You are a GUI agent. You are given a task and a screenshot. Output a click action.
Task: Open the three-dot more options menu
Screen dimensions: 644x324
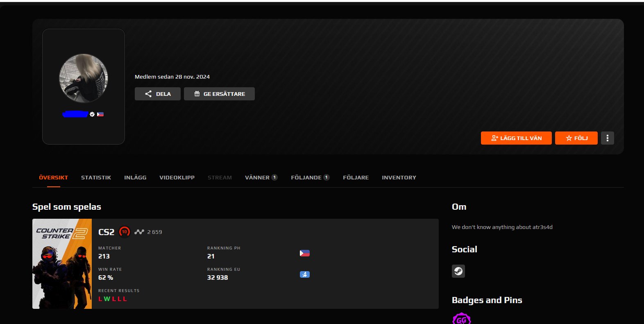click(x=608, y=138)
